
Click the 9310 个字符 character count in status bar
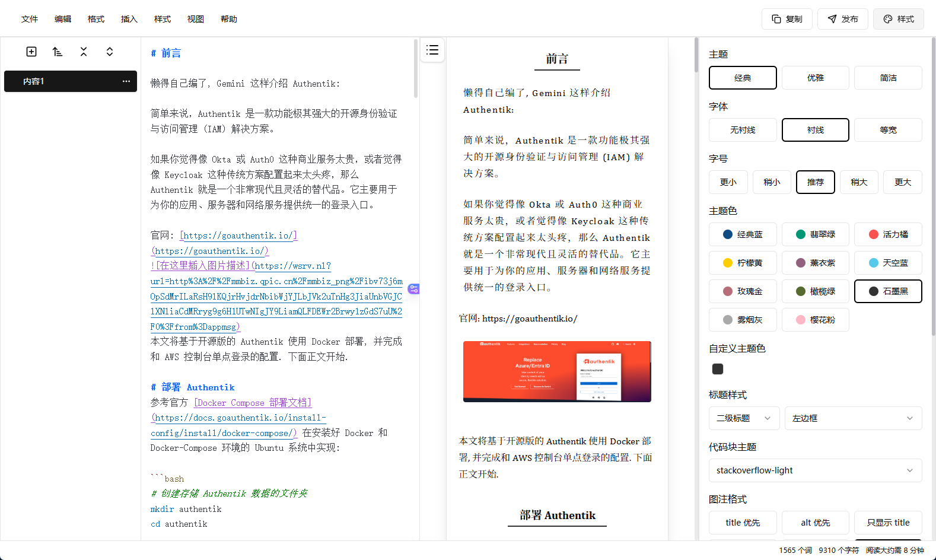point(839,551)
